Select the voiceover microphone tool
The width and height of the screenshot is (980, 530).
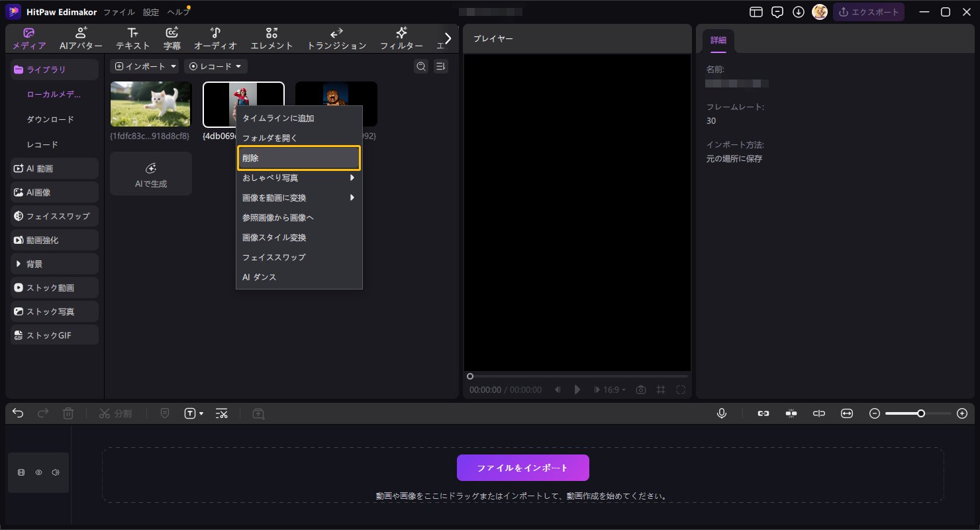pyautogui.click(x=721, y=413)
